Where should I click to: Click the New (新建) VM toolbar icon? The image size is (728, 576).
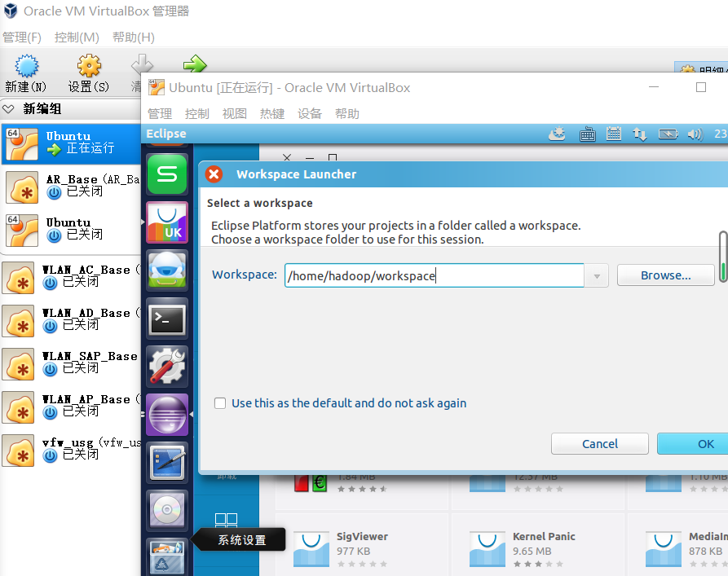(x=26, y=66)
